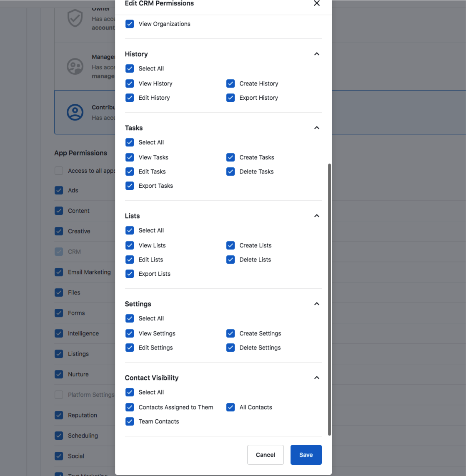Collapse the Lists section
This screenshot has height=476, width=466.
(x=317, y=216)
